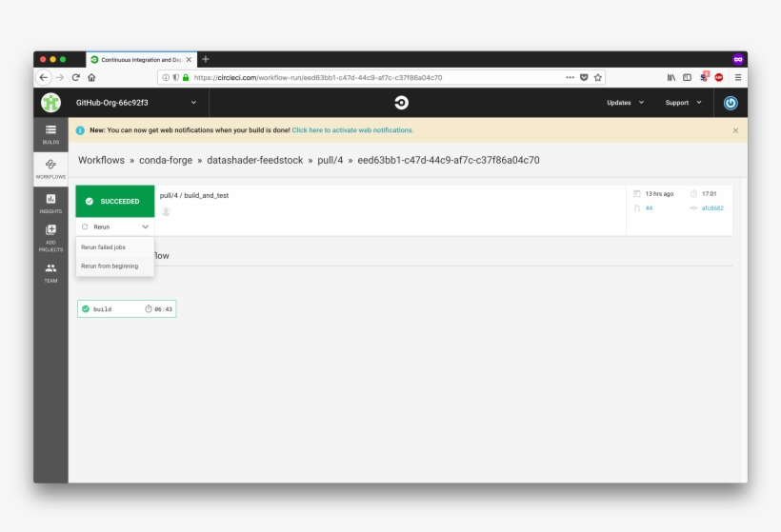Open the Workflows sidebar section
Screen dimensions: 781x532
(50, 167)
